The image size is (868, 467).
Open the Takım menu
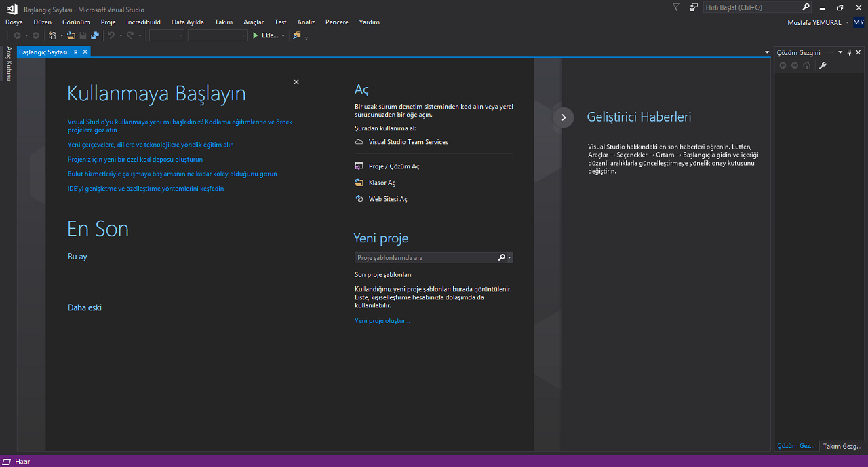[224, 22]
